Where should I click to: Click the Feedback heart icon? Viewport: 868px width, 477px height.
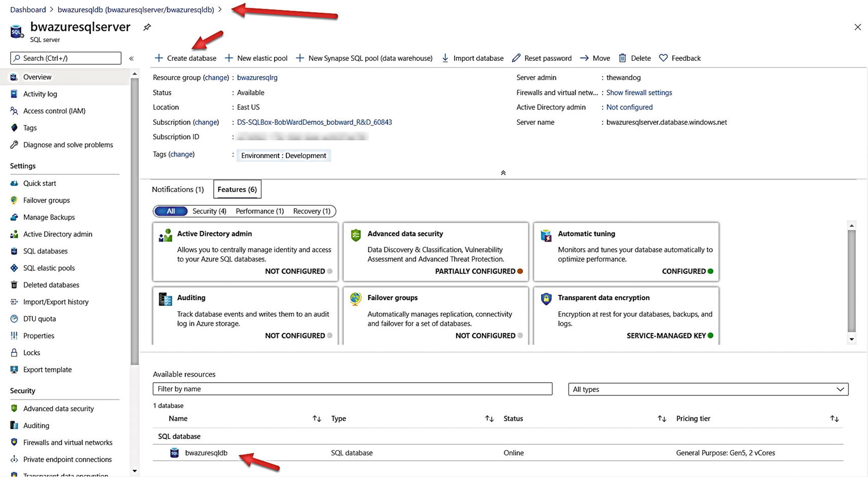(663, 58)
